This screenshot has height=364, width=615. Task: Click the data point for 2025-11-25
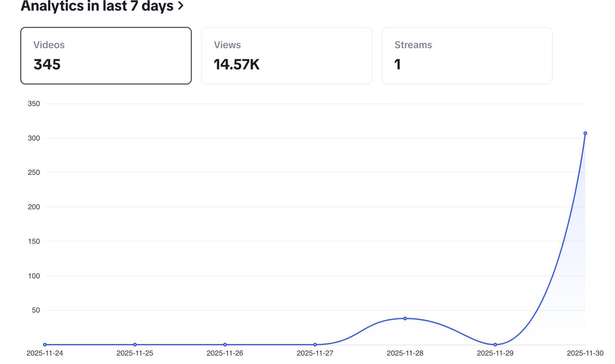(x=135, y=345)
